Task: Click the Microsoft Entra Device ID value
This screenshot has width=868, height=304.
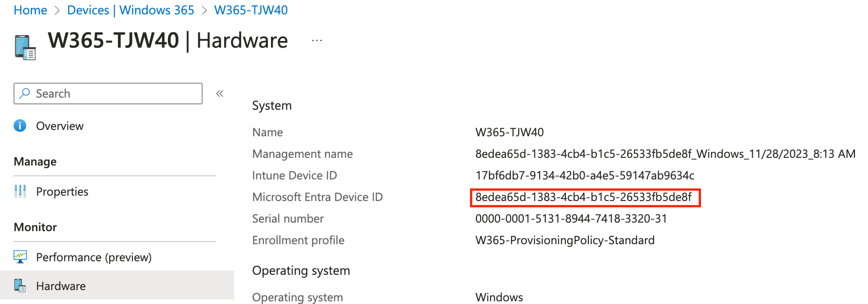Action: point(583,197)
